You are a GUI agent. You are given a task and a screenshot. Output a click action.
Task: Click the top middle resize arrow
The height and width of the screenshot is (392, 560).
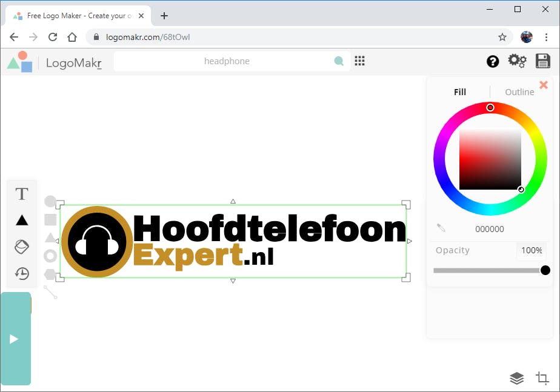233,201
